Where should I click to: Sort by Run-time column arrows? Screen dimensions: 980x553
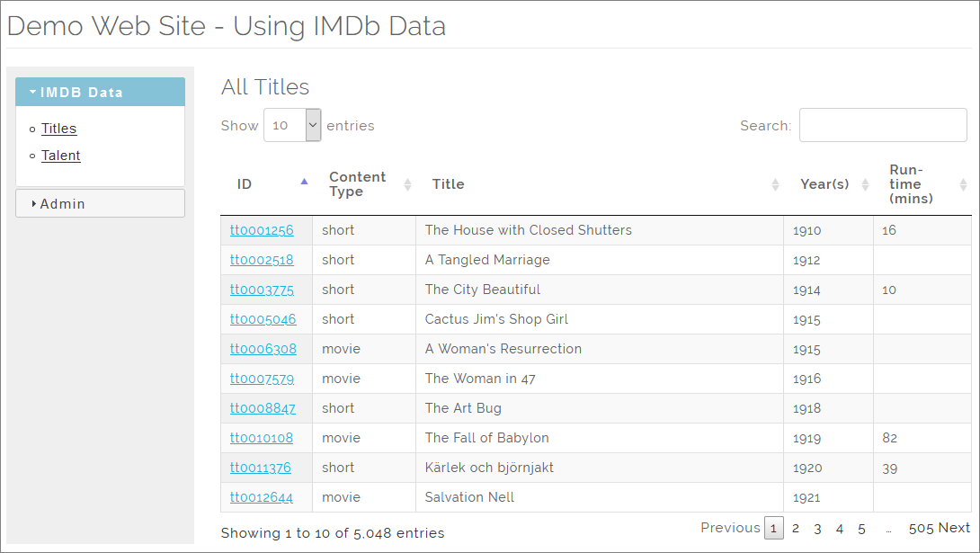(963, 184)
